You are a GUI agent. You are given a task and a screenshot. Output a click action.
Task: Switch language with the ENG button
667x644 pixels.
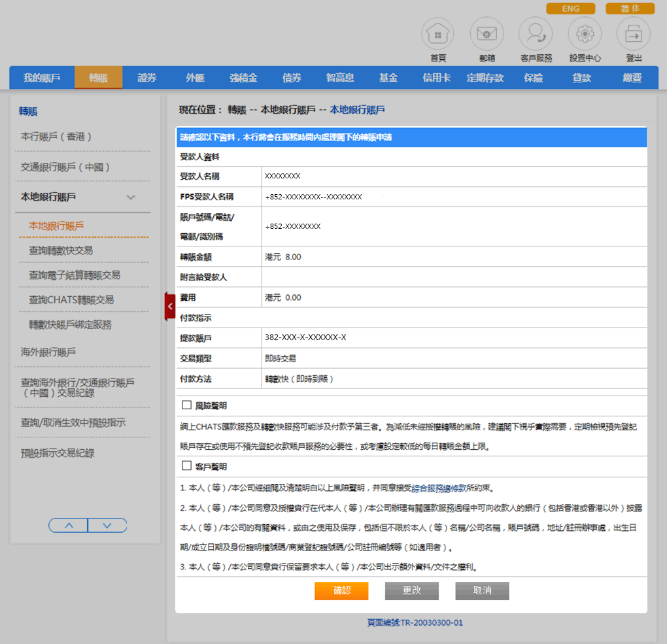tap(570, 8)
